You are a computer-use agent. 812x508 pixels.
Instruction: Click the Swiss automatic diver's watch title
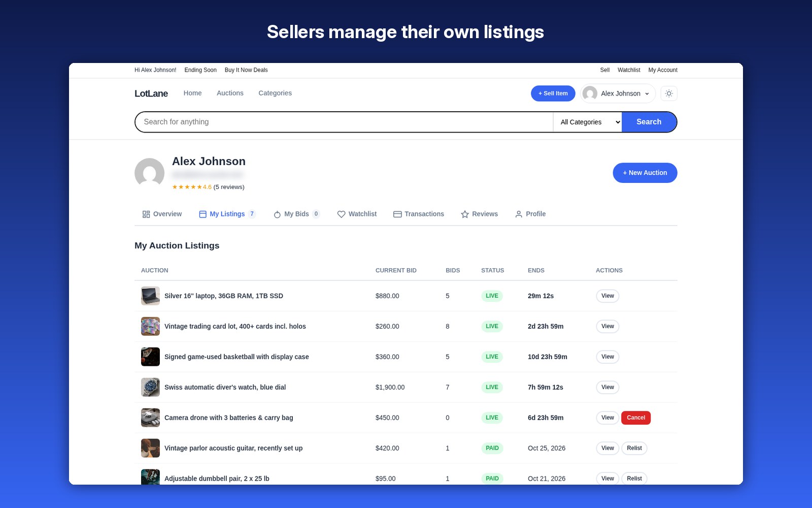225,387
